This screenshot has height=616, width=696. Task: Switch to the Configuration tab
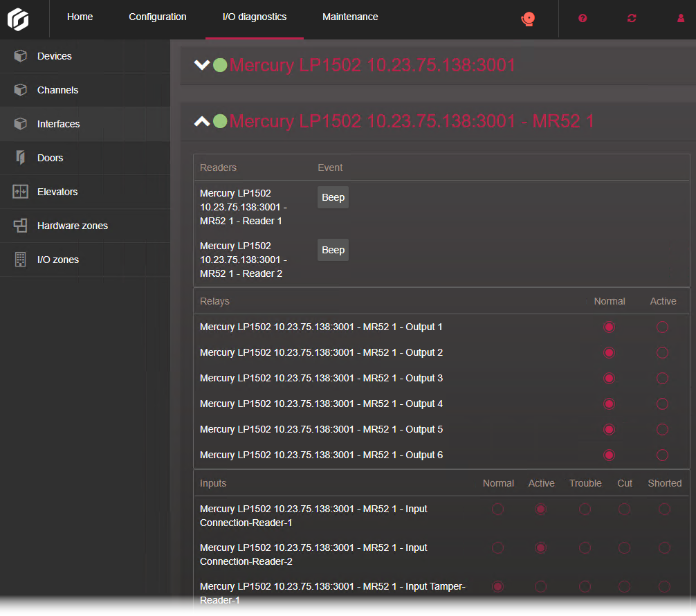[157, 17]
